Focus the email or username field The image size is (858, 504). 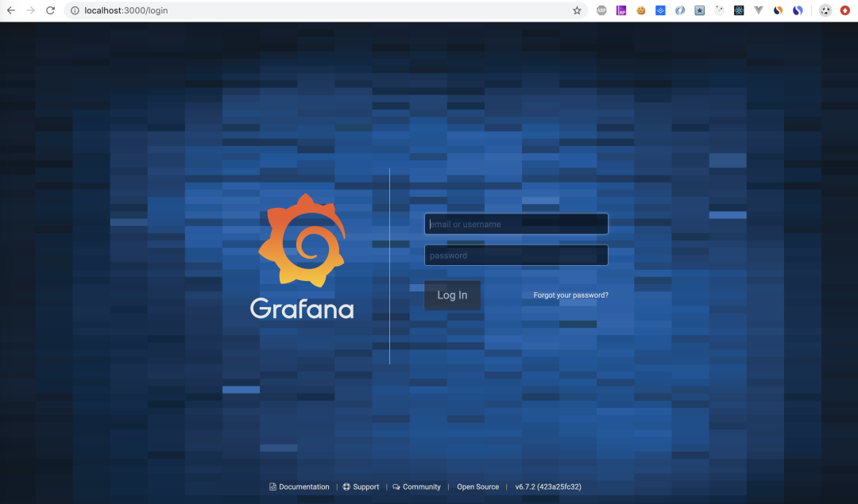point(516,224)
